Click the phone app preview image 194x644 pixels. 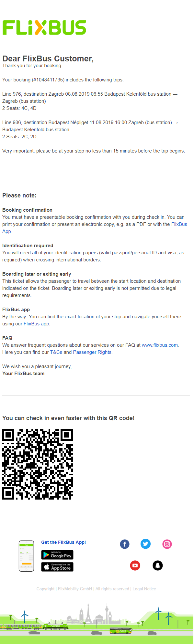point(27,556)
